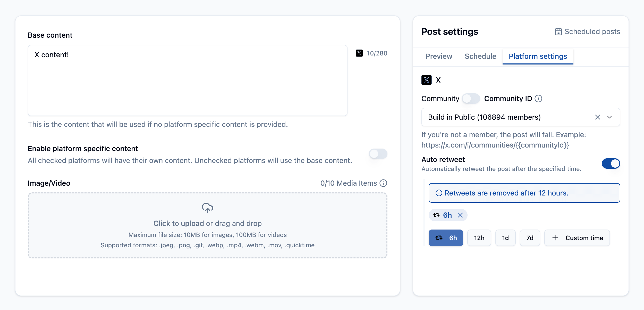This screenshot has height=310, width=644.
Task: Open the Build in Public community selector
Action: [x=521, y=117]
